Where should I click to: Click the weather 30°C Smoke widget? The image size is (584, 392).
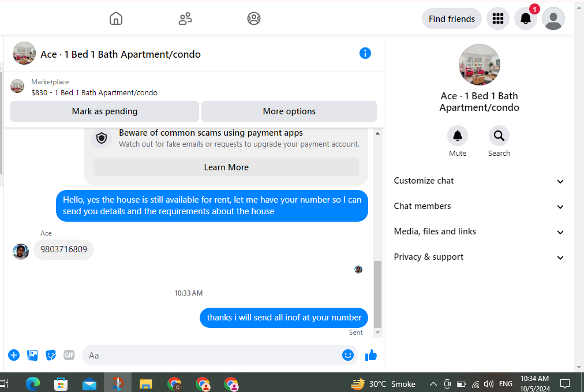point(383,384)
